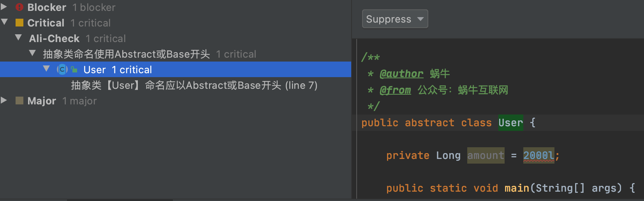644x201 pixels.
Task: Open the Suppress dropdown
Action: click(x=395, y=19)
